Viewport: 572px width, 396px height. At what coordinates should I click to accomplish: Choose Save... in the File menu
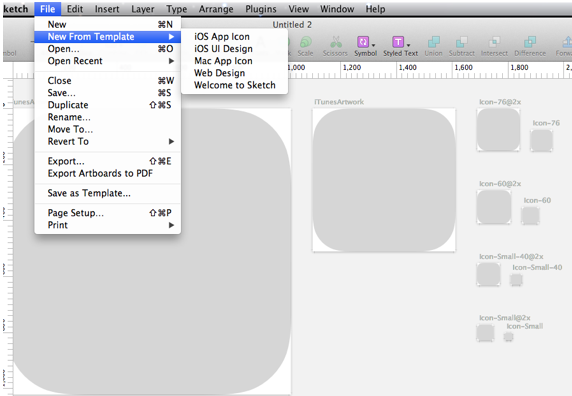[108, 93]
